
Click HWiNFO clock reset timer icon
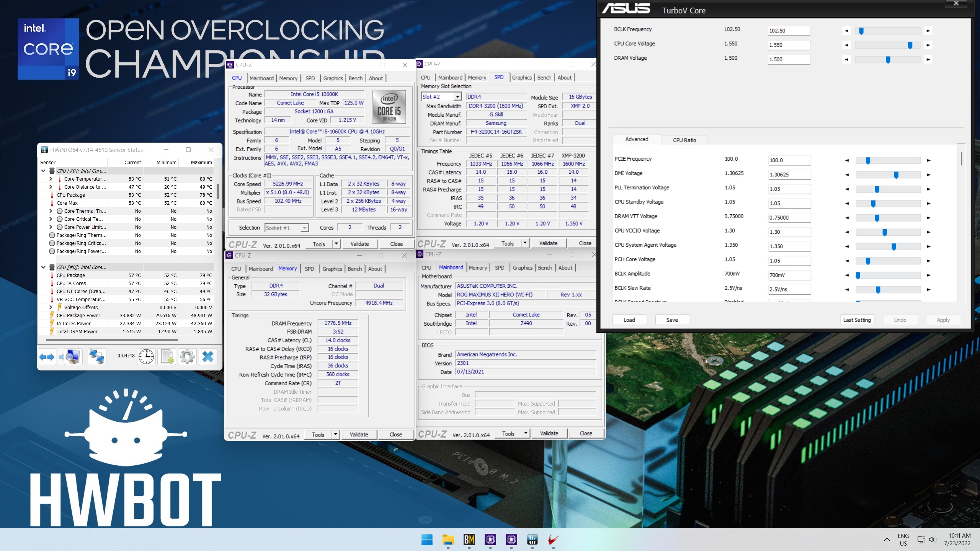coord(146,357)
